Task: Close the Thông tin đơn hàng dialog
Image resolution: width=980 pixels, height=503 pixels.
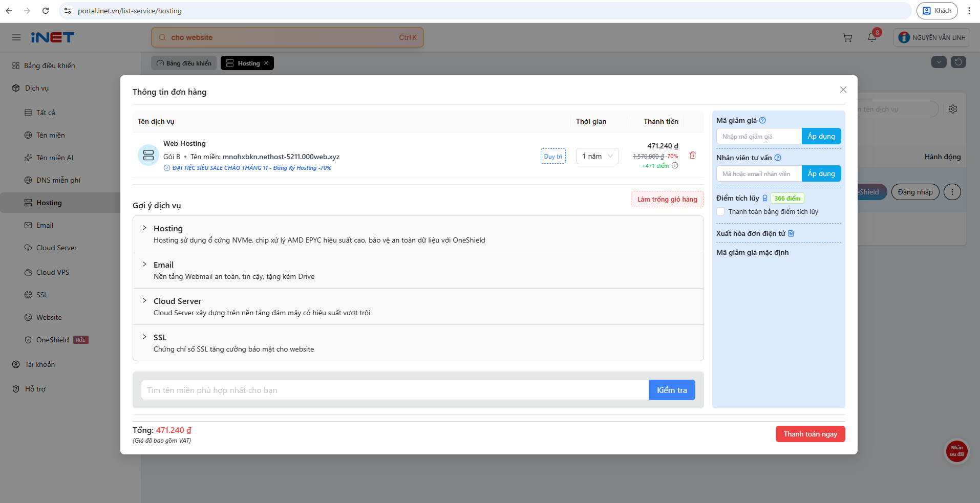Action: [843, 90]
